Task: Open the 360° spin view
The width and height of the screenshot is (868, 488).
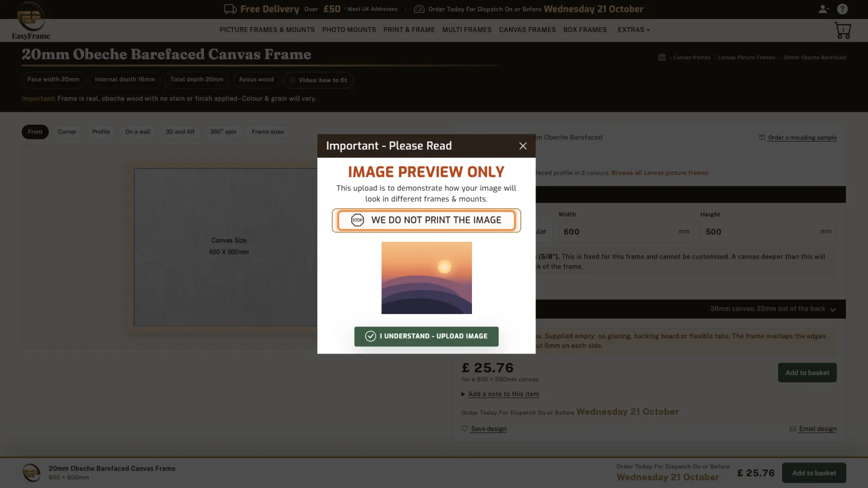Action: (x=223, y=132)
